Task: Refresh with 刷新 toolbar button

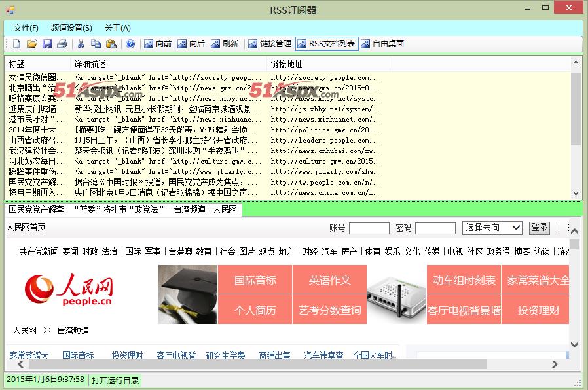Action: click(x=225, y=44)
